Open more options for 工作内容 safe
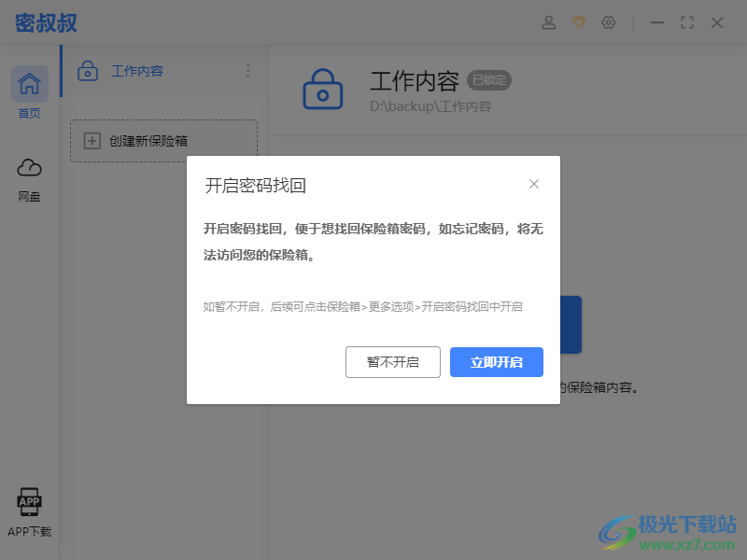The width and height of the screenshot is (747, 560). tap(247, 71)
